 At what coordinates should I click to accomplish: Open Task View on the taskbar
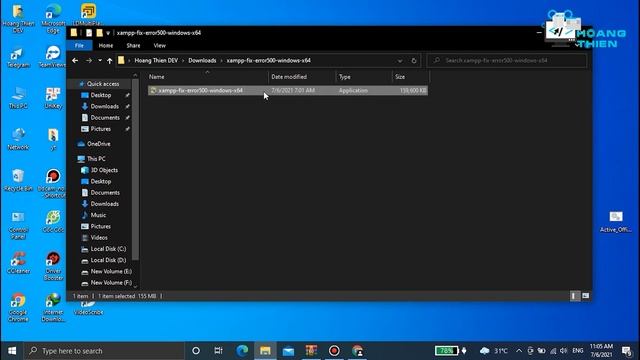[218, 351]
